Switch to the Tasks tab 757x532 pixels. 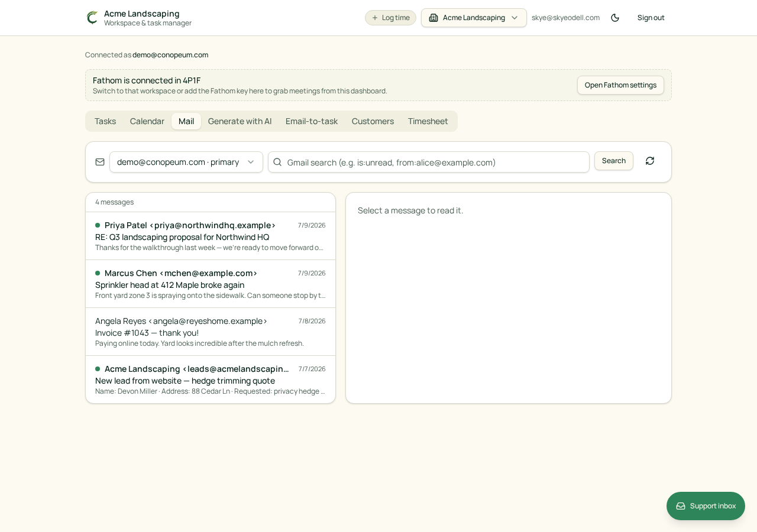coord(105,121)
